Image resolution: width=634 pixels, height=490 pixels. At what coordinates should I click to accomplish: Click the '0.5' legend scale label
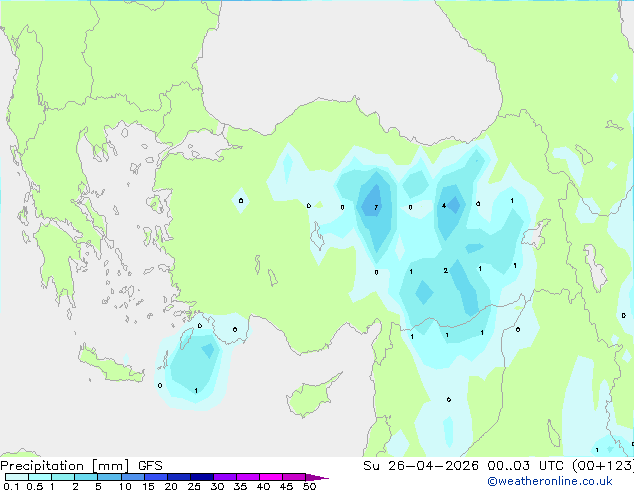click(34, 486)
